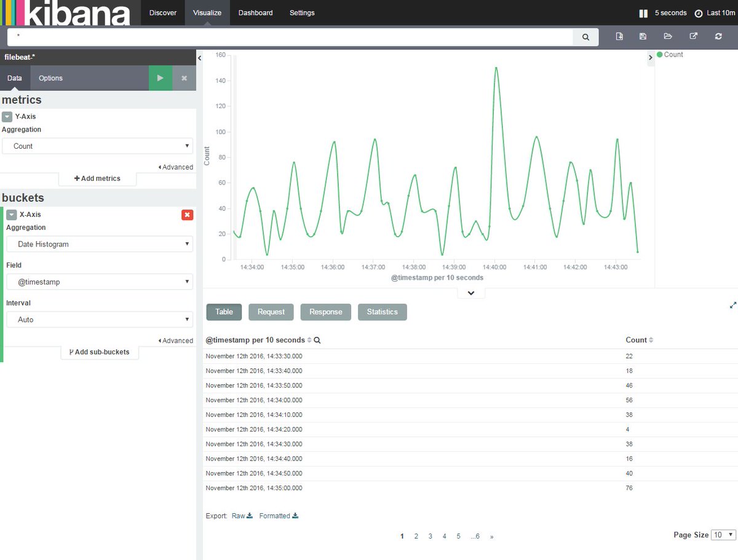738x560 pixels.
Task: Select the Request spy tab
Action: tap(271, 312)
